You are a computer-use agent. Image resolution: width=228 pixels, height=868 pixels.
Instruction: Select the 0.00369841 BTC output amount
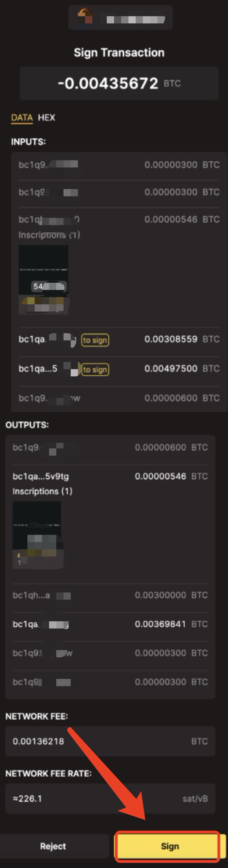click(160, 624)
